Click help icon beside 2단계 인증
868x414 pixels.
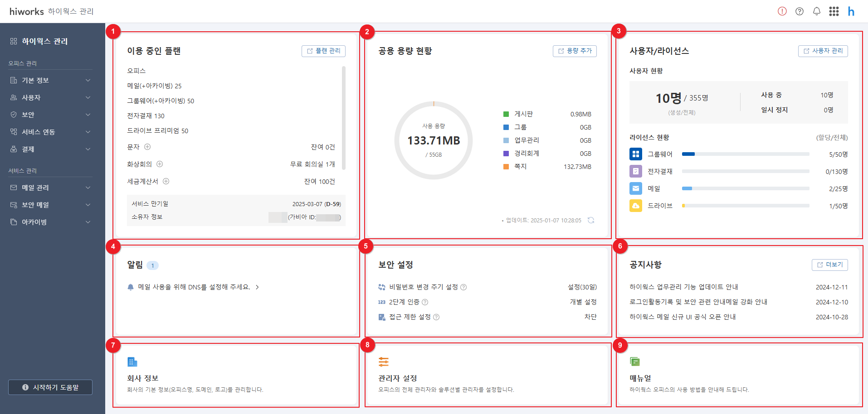425,302
